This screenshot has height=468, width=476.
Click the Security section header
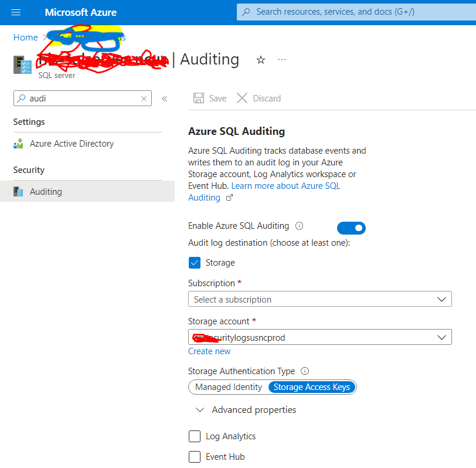pos(29,170)
